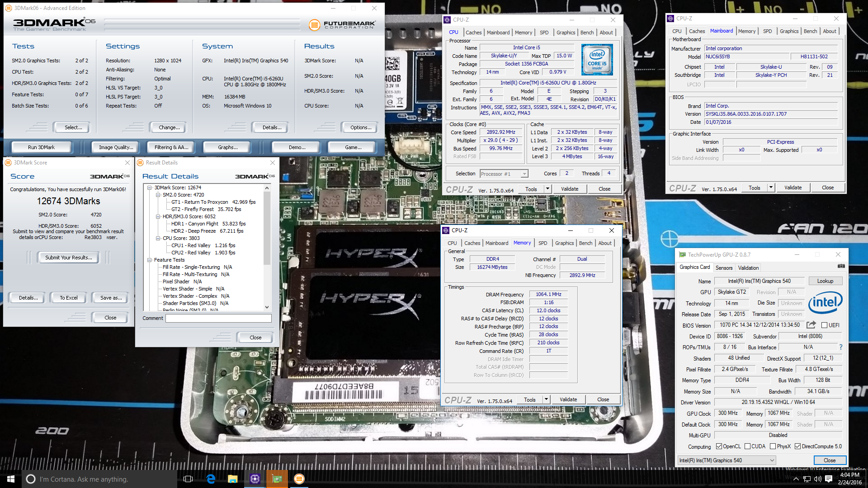868x488 pixels.
Task: Click the To Excel button
Action: coord(68,298)
